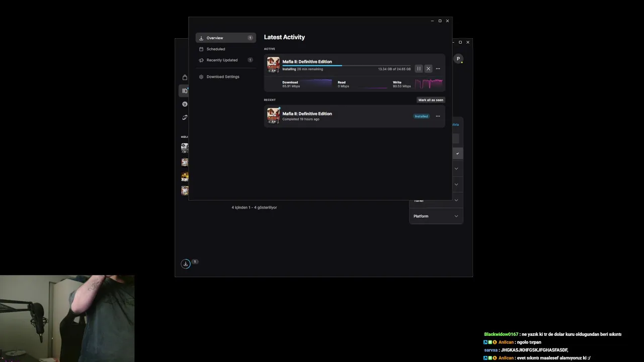
Task: Click the downloads count badge at launcher bottom
Action: click(x=195, y=261)
